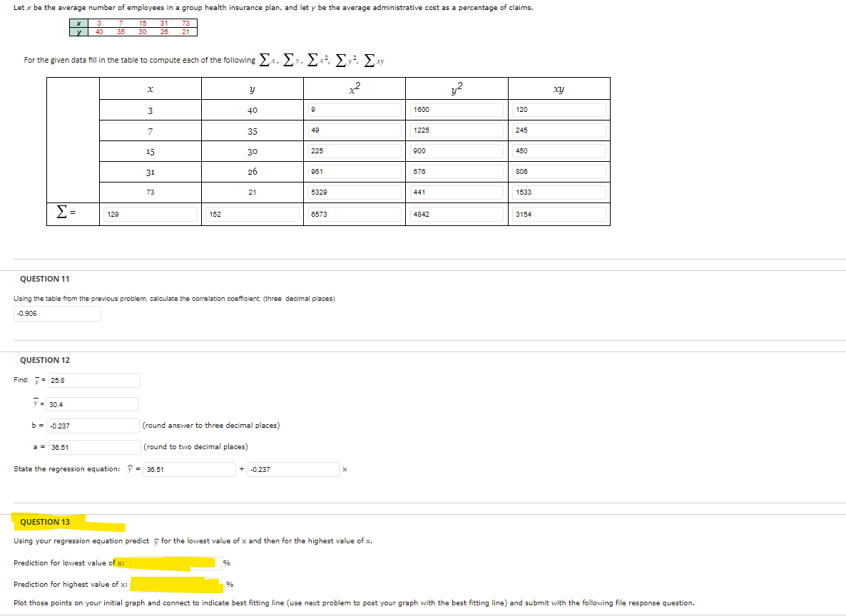Click the x² field showing 225

coord(354,150)
